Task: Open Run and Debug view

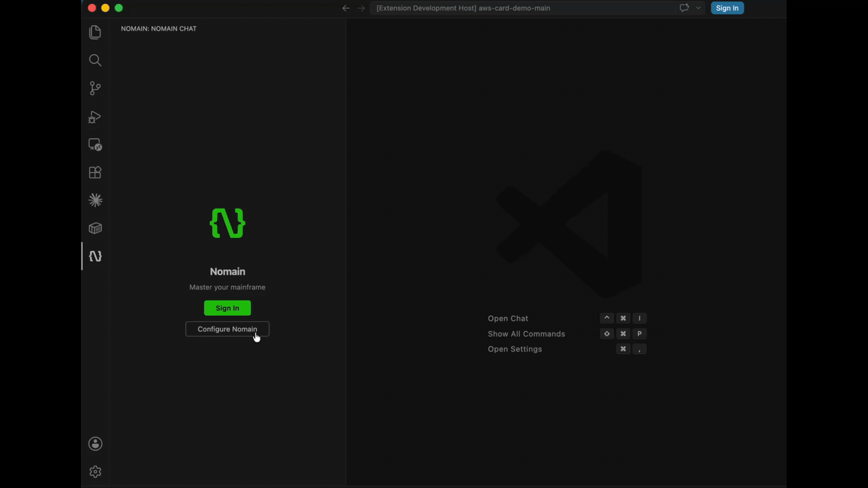Action: (x=95, y=117)
